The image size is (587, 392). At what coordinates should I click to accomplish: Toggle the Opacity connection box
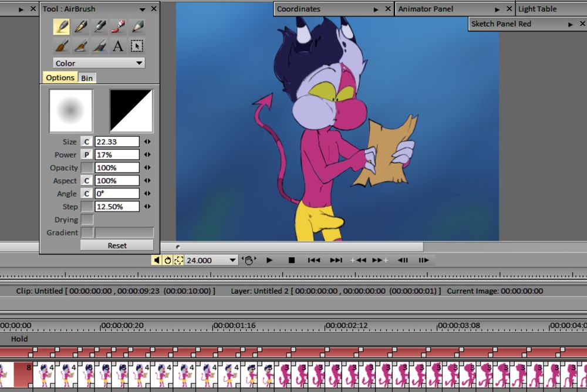87,168
